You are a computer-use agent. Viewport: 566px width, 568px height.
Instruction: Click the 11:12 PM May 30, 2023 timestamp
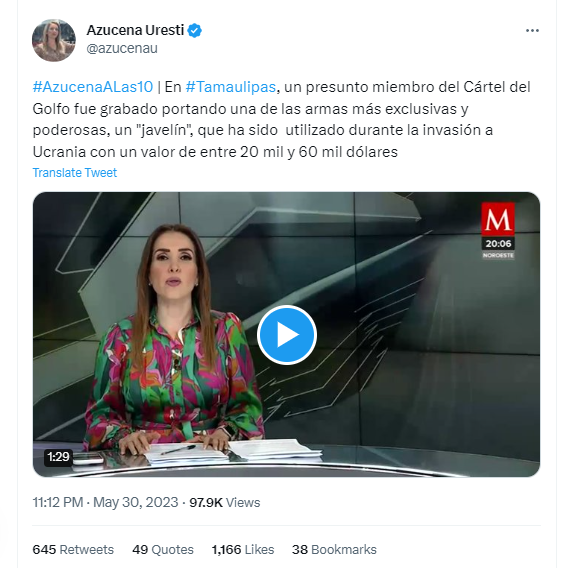(105, 502)
